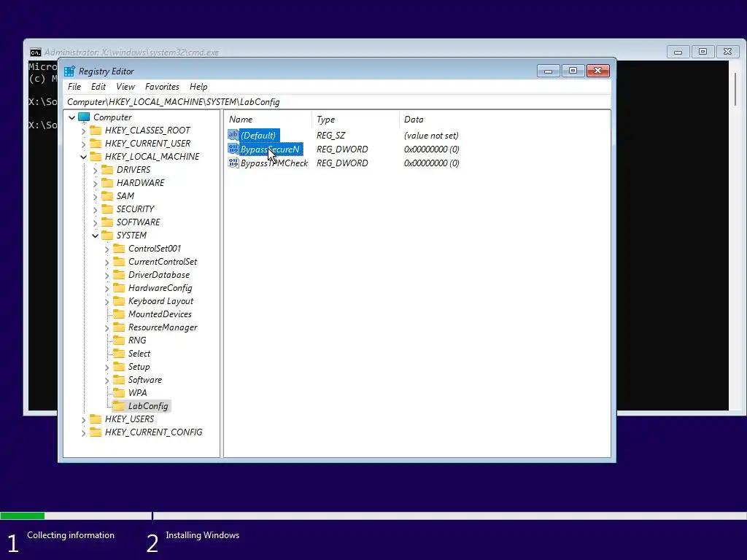
Task: Open the Edit menu
Action: (98, 87)
